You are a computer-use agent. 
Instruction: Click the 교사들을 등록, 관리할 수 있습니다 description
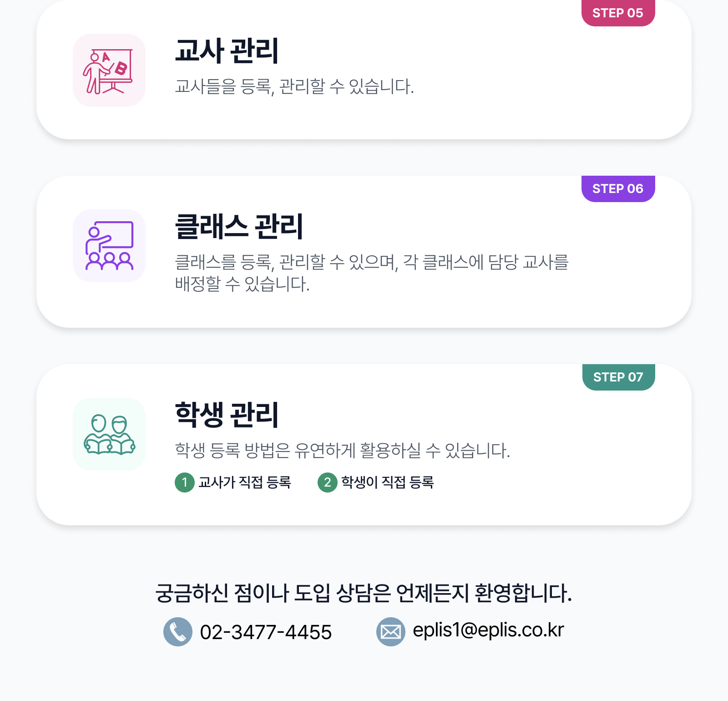294,86
